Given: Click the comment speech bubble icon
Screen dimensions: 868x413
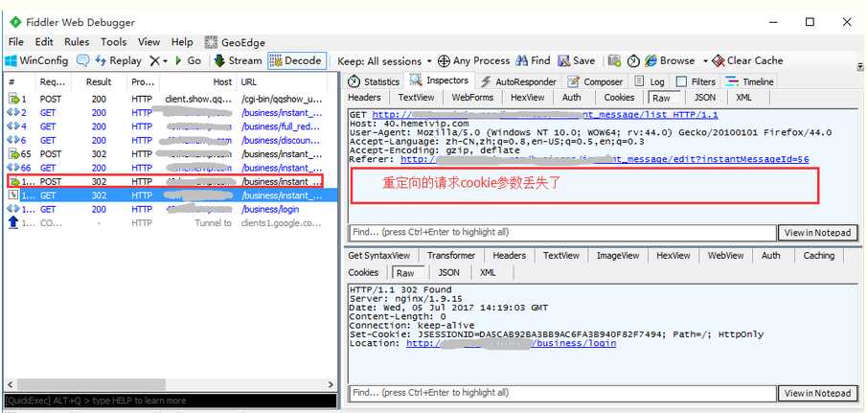Looking at the screenshot, I should [x=82, y=61].
